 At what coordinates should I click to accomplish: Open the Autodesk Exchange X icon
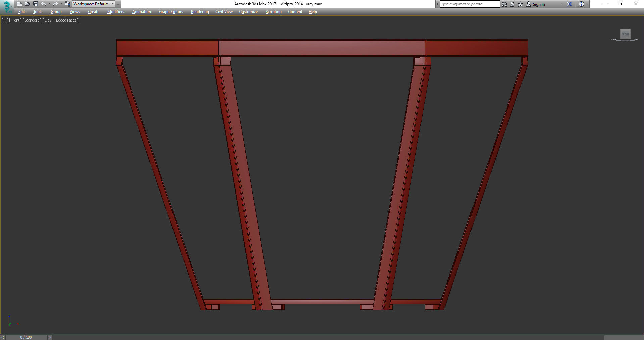click(x=569, y=4)
